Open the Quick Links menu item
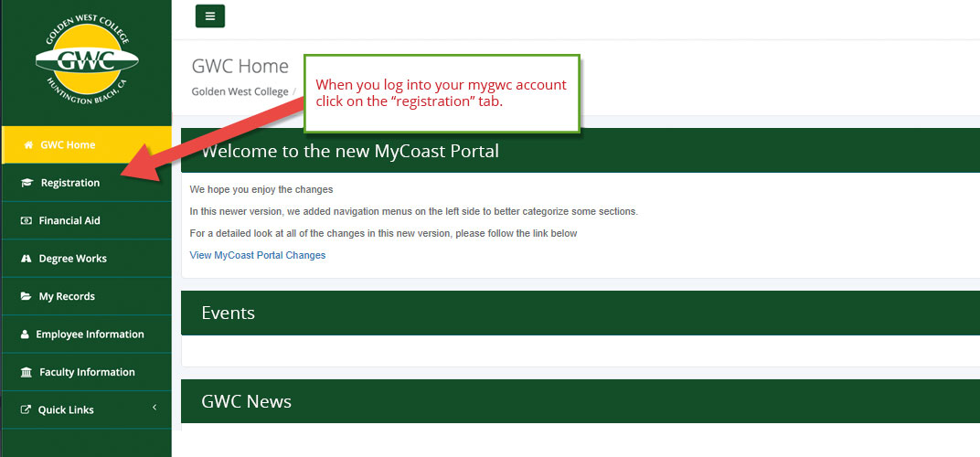980x457 pixels. coord(86,410)
